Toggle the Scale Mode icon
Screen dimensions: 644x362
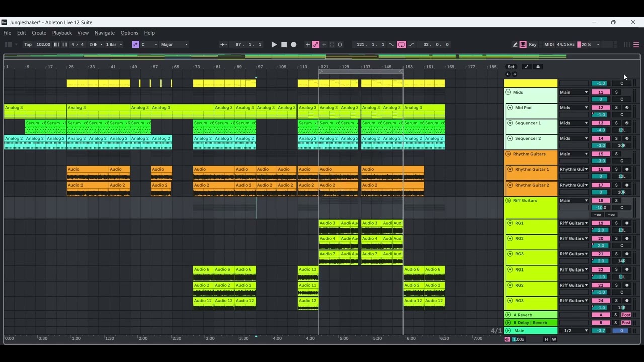[x=135, y=45]
